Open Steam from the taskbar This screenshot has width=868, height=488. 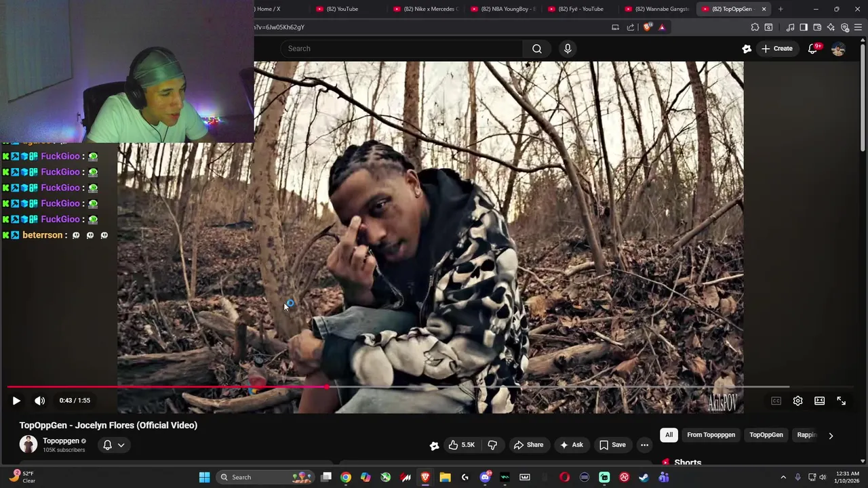(x=644, y=477)
